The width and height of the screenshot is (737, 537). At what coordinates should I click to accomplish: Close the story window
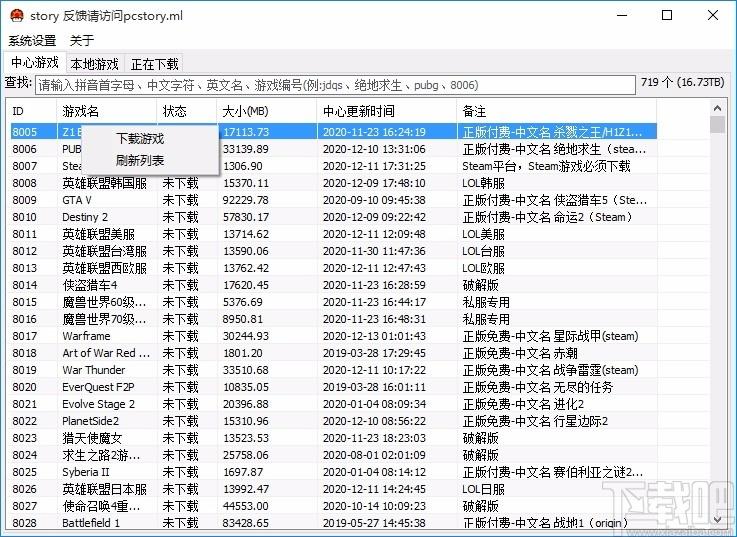[x=713, y=16]
